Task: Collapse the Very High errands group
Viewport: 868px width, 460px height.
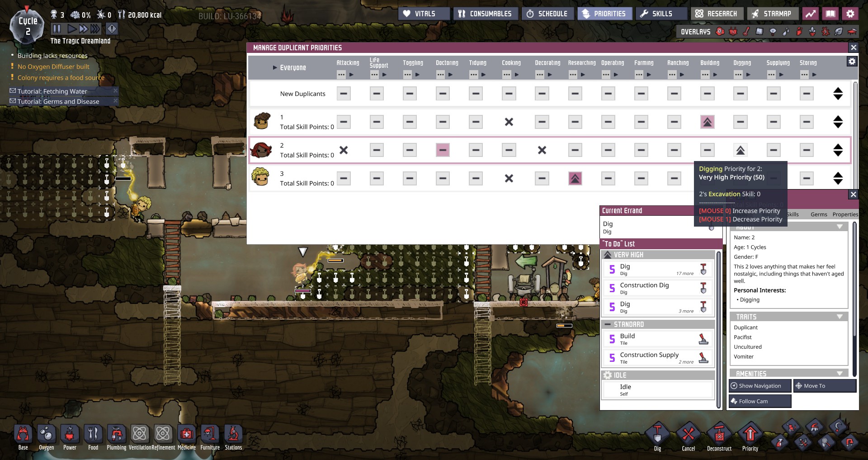Action: point(608,255)
